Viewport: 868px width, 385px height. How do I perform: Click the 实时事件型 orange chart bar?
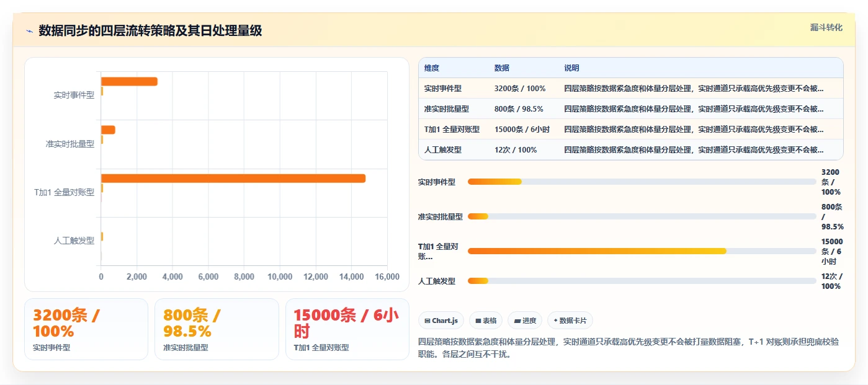[x=129, y=81]
